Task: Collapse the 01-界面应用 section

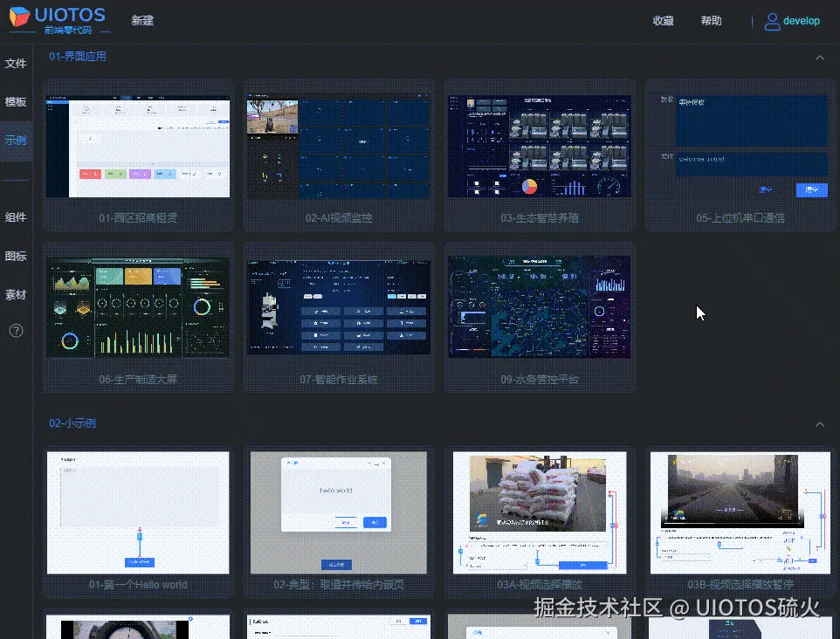Action: click(x=819, y=57)
